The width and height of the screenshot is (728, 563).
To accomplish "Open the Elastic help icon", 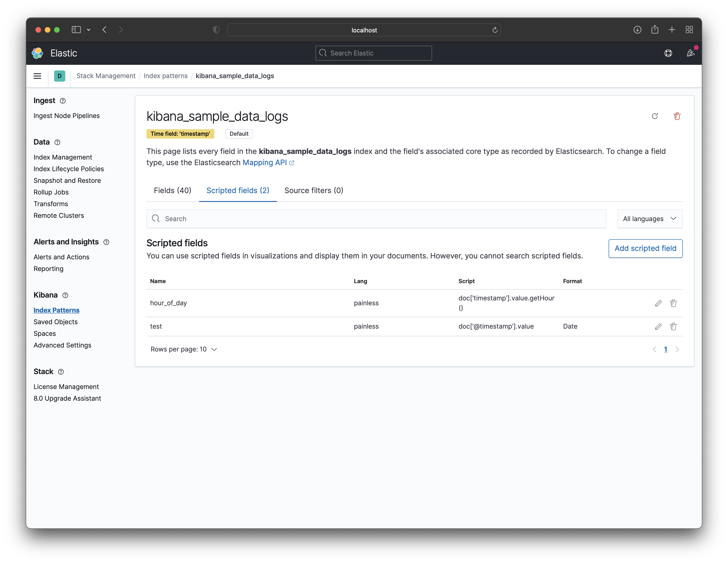I will point(669,53).
